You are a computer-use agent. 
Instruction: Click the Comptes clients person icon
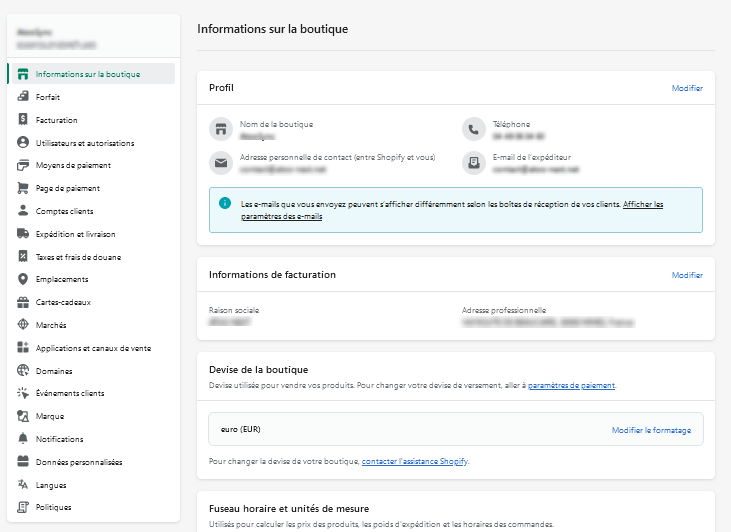(23, 211)
